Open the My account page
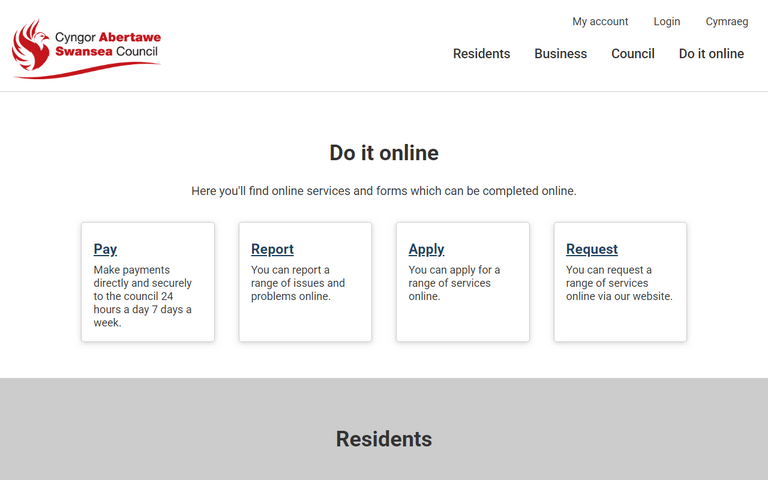This screenshot has width=768, height=480. pyautogui.click(x=600, y=21)
